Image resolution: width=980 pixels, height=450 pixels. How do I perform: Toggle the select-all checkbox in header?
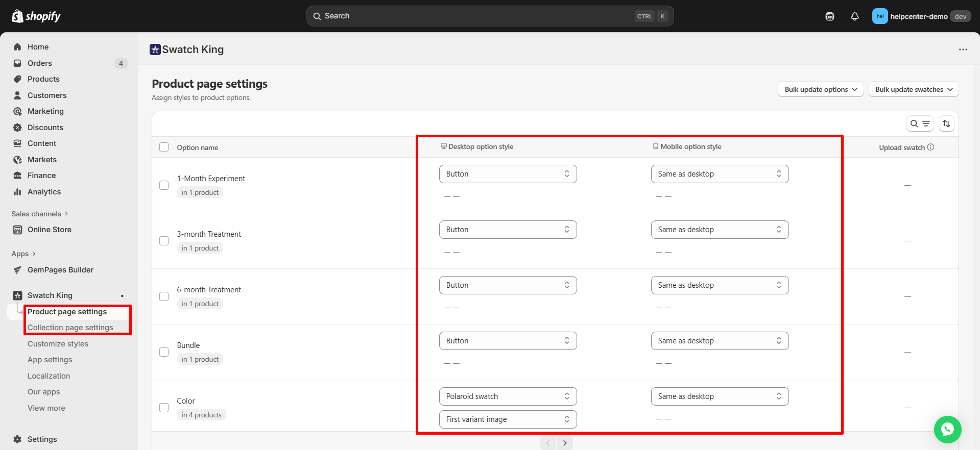(x=164, y=147)
